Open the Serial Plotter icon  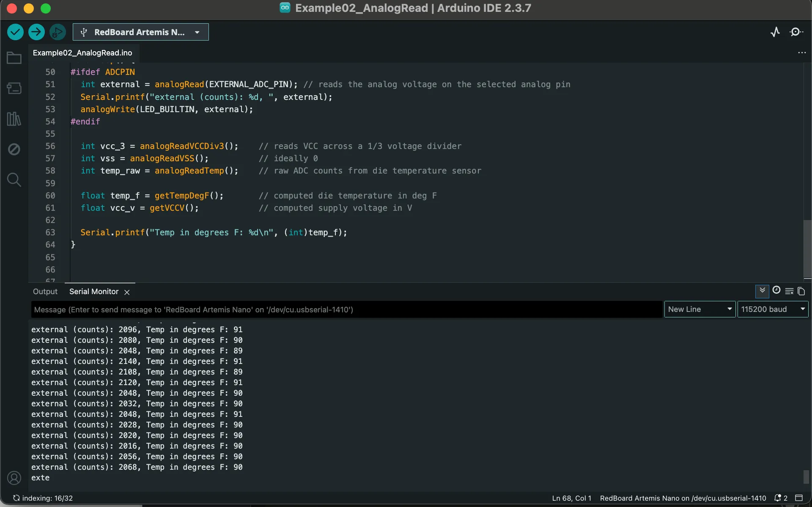click(775, 32)
